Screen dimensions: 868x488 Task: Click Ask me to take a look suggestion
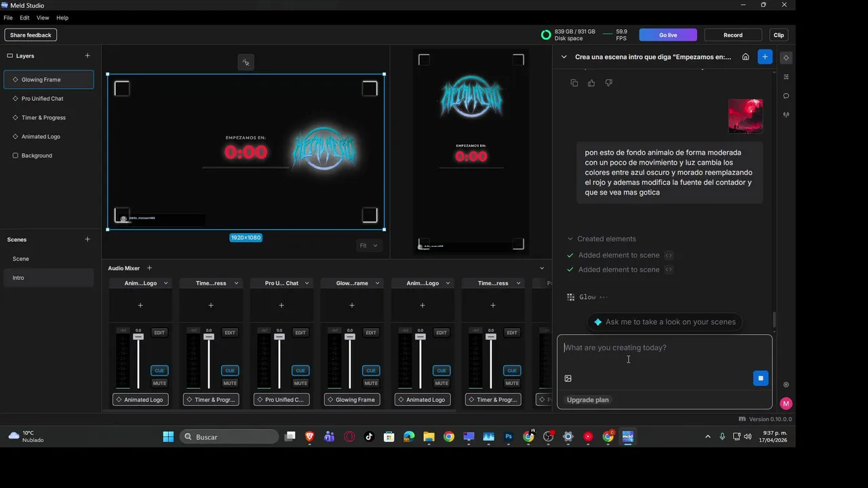pyautogui.click(x=665, y=322)
